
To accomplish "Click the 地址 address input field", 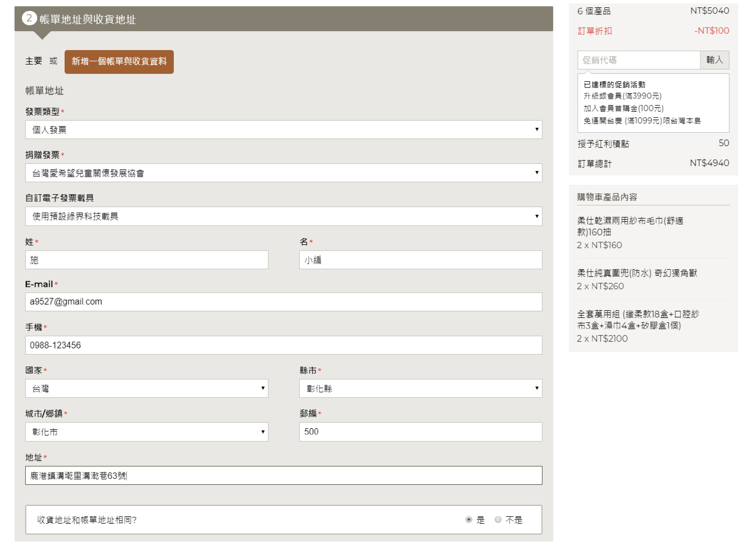I will pyautogui.click(x=283, y=475).
